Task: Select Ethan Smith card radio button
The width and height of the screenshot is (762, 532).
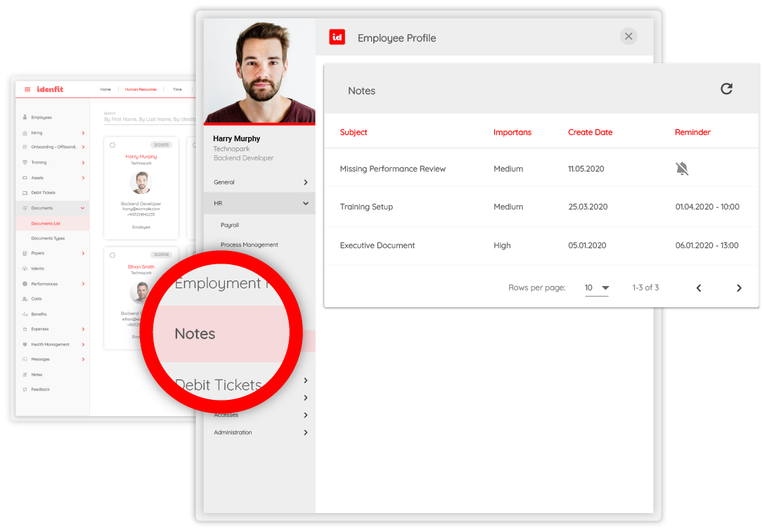Action: click(112, 255)
